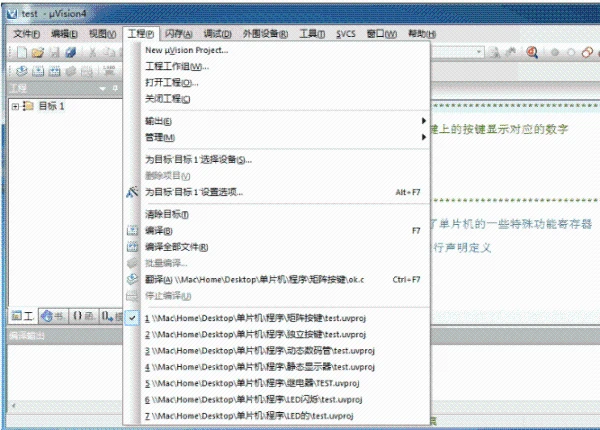
Task: Open recent project 5 继电器\TEST.uvproj
Action: tap(276, 383)
